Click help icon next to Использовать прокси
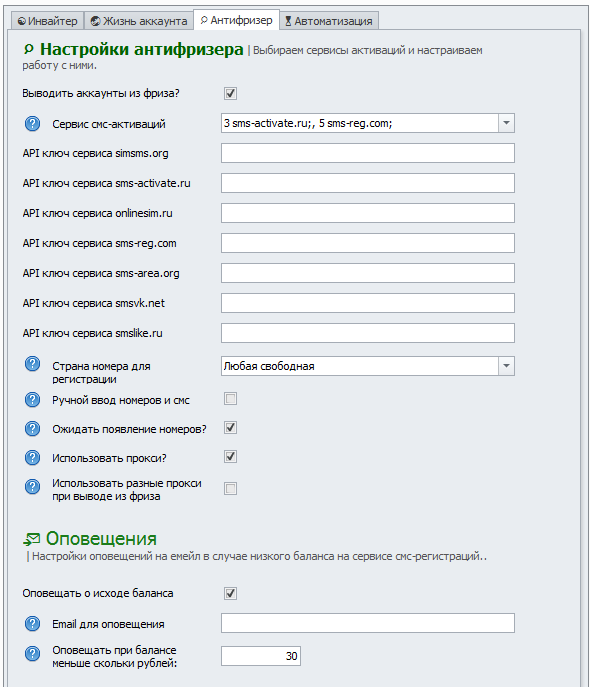 coord(32,457)
